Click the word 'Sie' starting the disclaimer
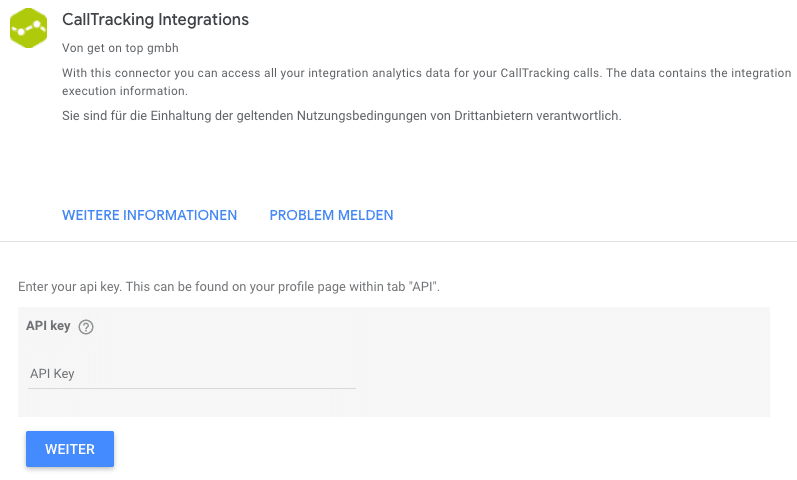Viewport: 797px width, 480px height. click(x=70, y=116)
